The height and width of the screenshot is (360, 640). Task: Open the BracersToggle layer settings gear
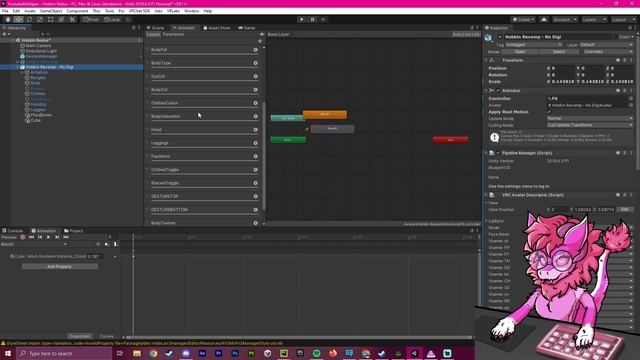(x=256, y=183)
